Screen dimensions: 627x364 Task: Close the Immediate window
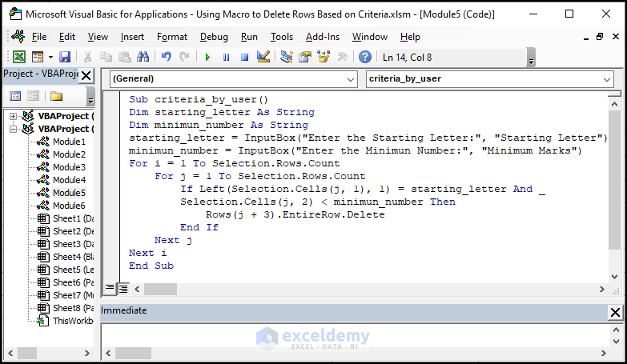[615, 312]
